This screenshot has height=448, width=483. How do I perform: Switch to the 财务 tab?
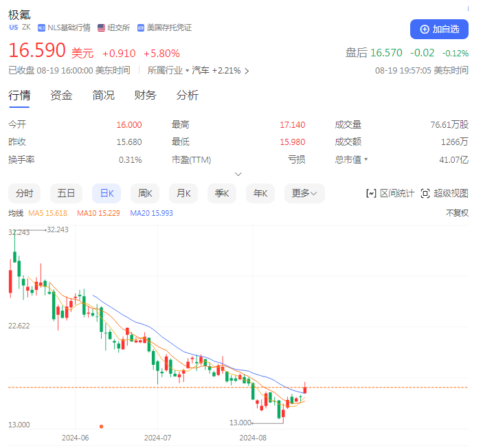coord(145,96)
